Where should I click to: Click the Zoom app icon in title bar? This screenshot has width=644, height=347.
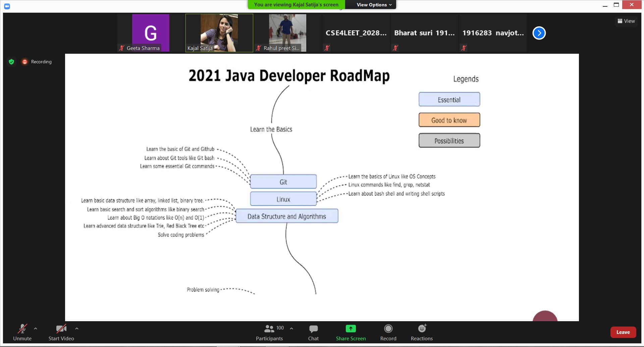(7, 6)
